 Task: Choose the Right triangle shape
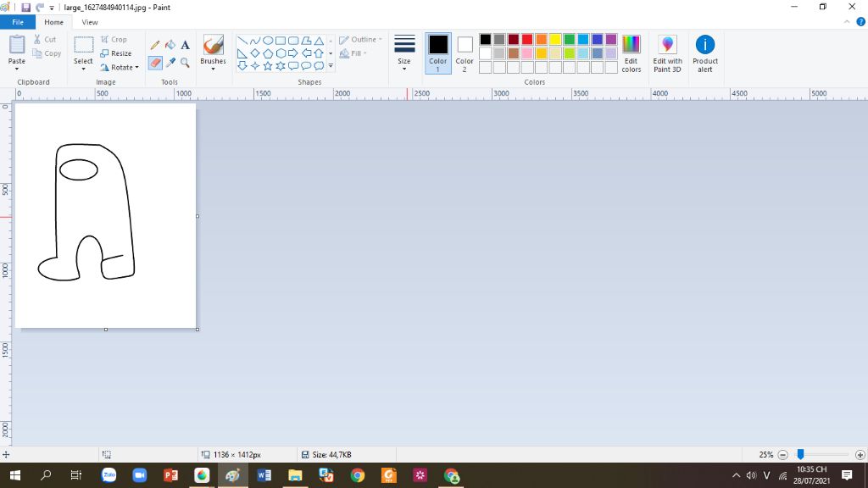click(x=242, y=53)
